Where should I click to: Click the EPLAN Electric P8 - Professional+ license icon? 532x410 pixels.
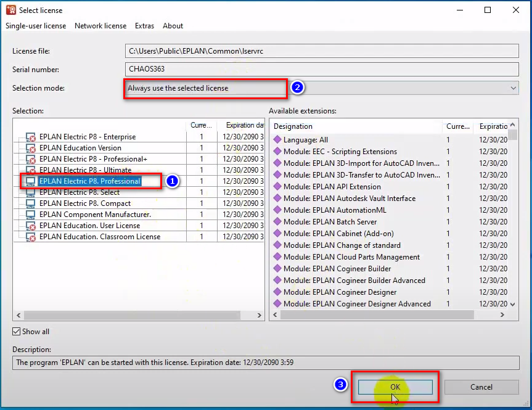point(31,159)
